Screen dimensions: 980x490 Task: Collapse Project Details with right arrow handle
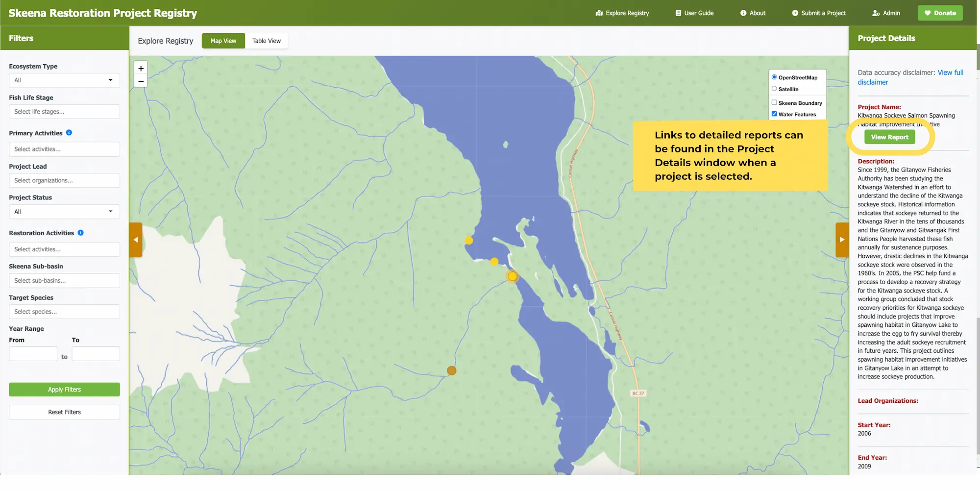pyautogui.click(x=842, y=240)
